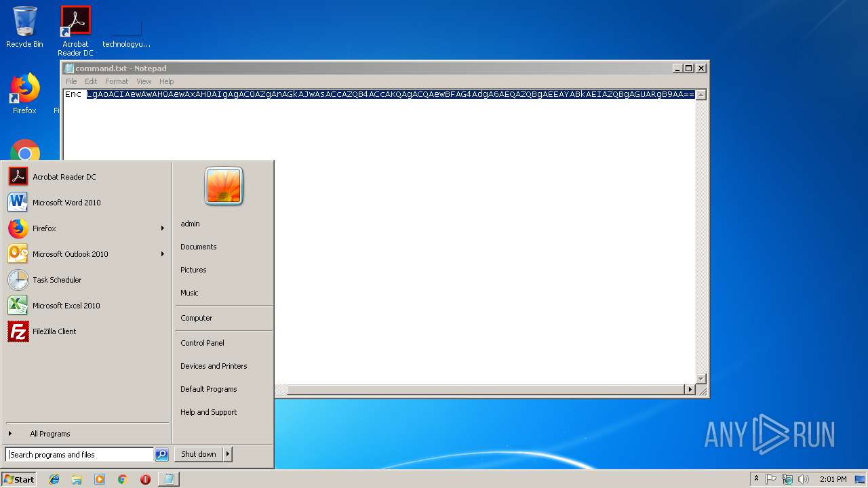This screenshot has height=488, width=868.
Task: Click the 2:01 PM clock
Action: [833, 479]
